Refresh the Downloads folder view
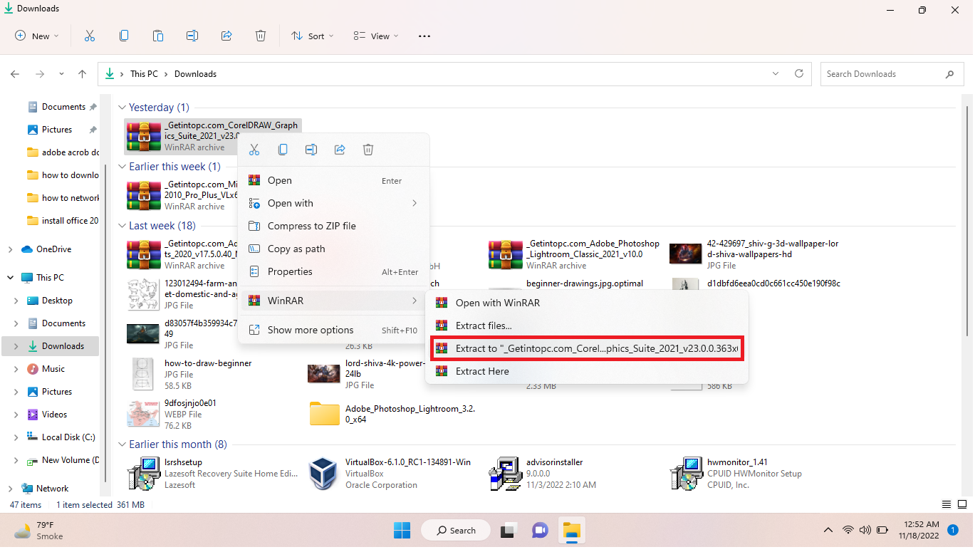Screen dimensions: 980x557 point(799,73)
